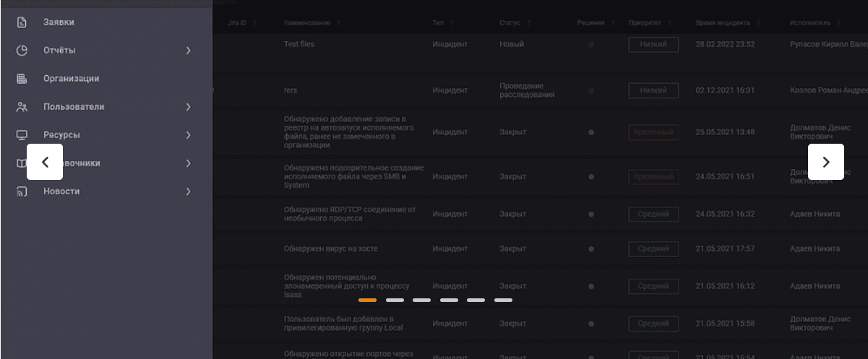Expand the Справочники submenu chevron

pos(188,163)
